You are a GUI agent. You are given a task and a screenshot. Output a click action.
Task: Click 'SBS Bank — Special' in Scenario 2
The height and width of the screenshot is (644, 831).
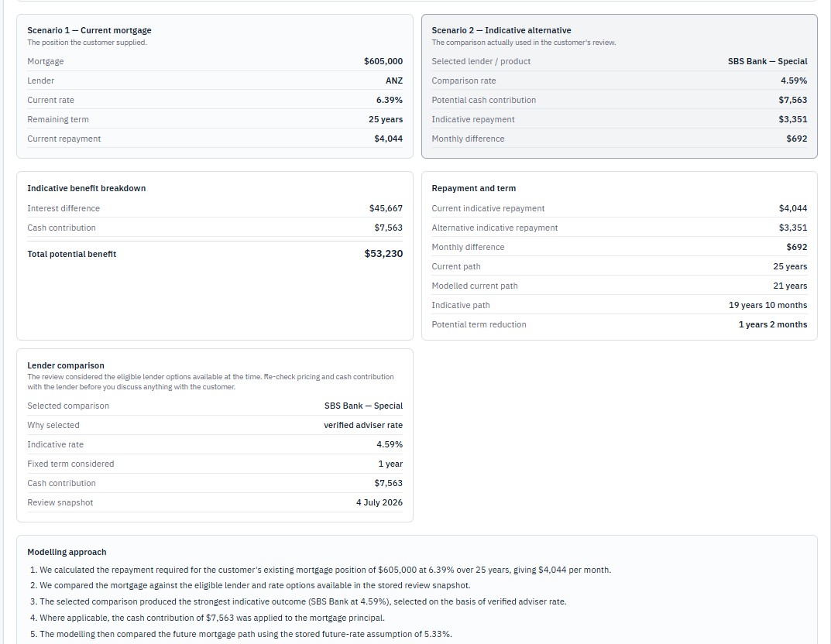click(x=767, y=61)
